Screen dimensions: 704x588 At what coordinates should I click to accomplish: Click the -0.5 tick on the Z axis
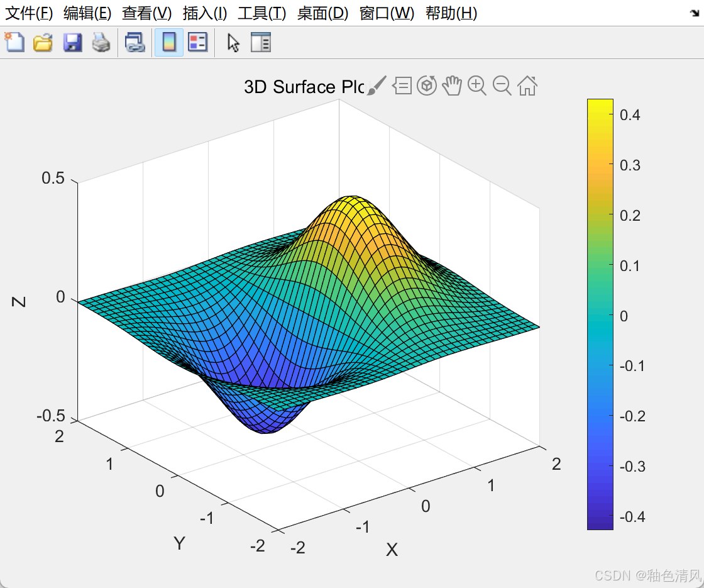51,416
